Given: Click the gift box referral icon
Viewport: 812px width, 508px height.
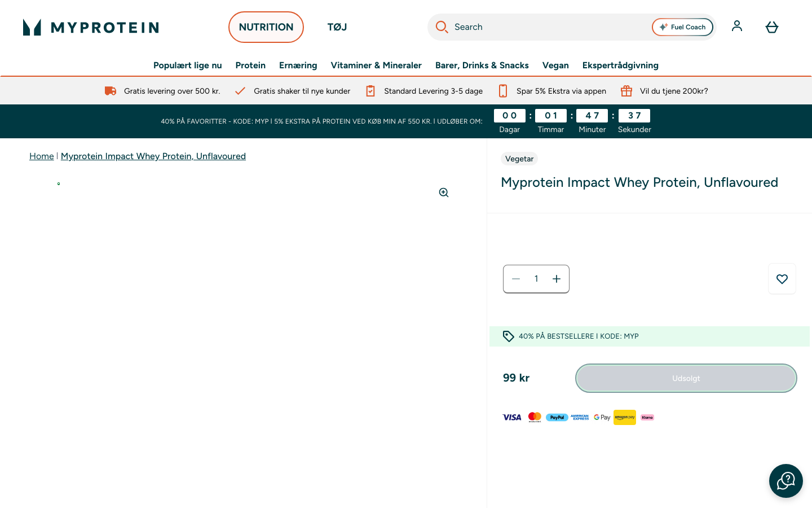Looking at the screenshot, I should [x=626, y=91].
